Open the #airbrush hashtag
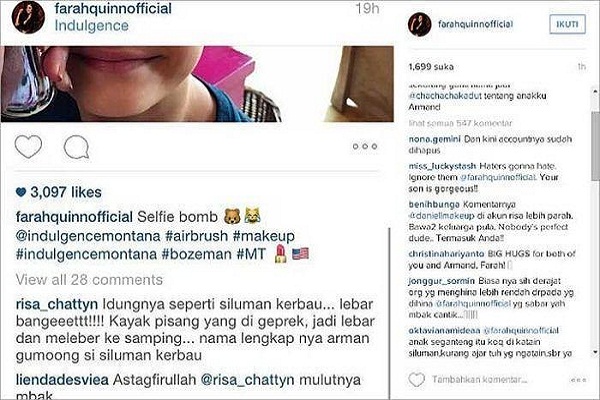Screen dimensions: 600x400 tap(197, 236)
